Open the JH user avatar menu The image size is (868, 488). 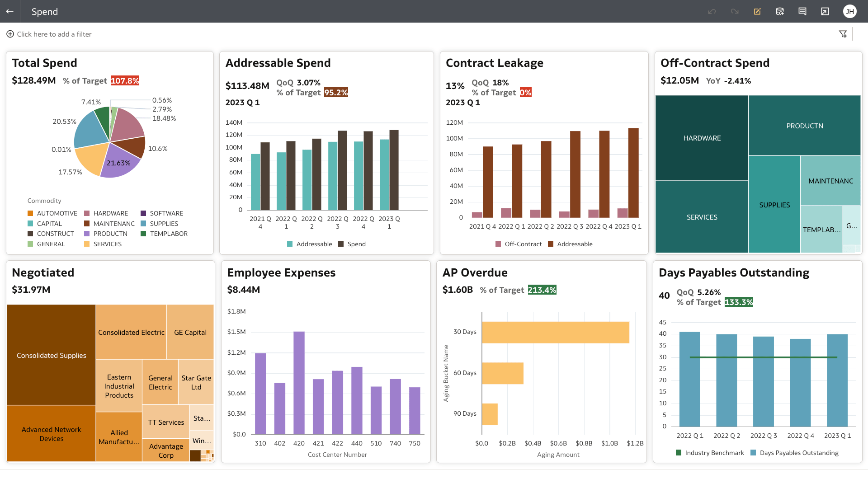click(849, 11)
